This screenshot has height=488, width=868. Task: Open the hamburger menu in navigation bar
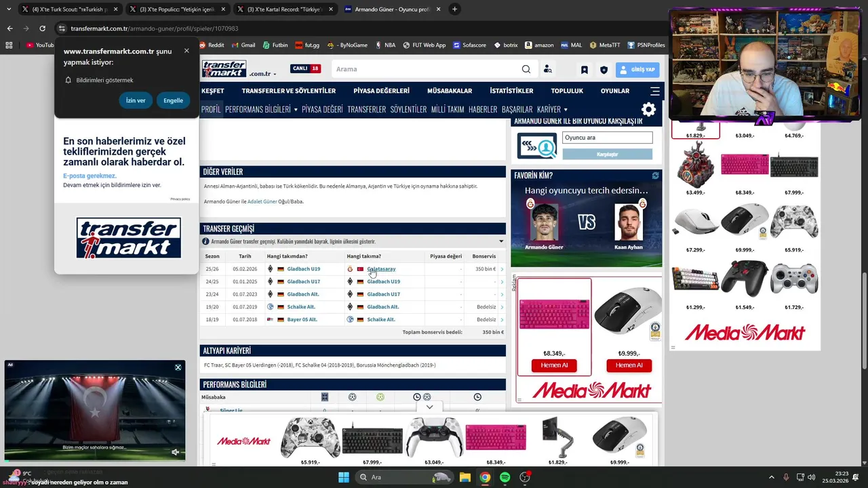[x=655, y=91]
